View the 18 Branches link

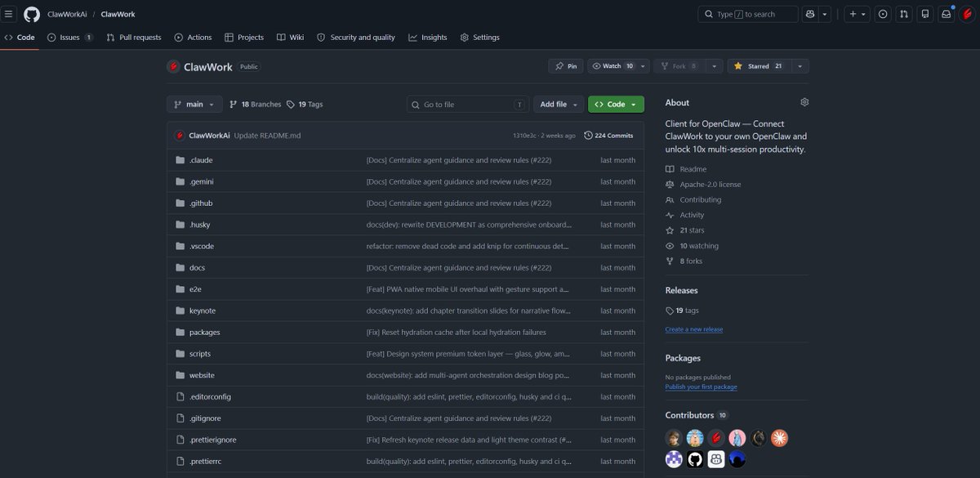255,105
